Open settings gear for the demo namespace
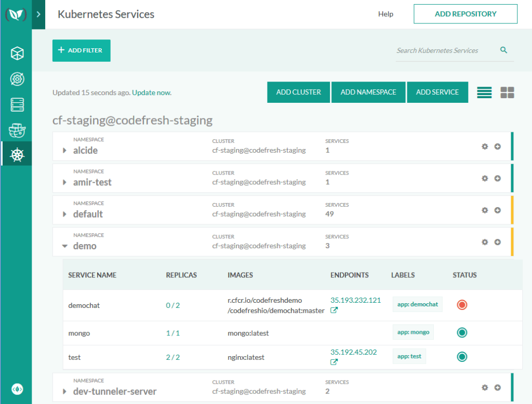The width and height of the screenshot is (532, 404). [x=485, y=242]
